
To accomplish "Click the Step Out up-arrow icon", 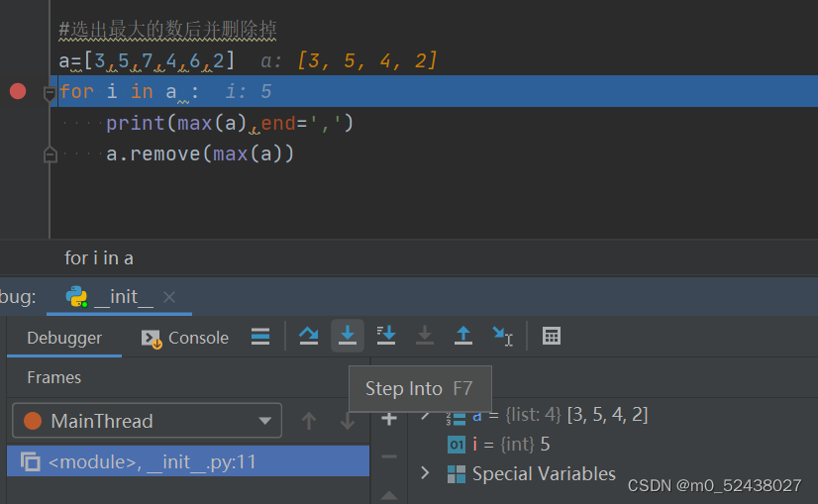I will coord(463,336).
